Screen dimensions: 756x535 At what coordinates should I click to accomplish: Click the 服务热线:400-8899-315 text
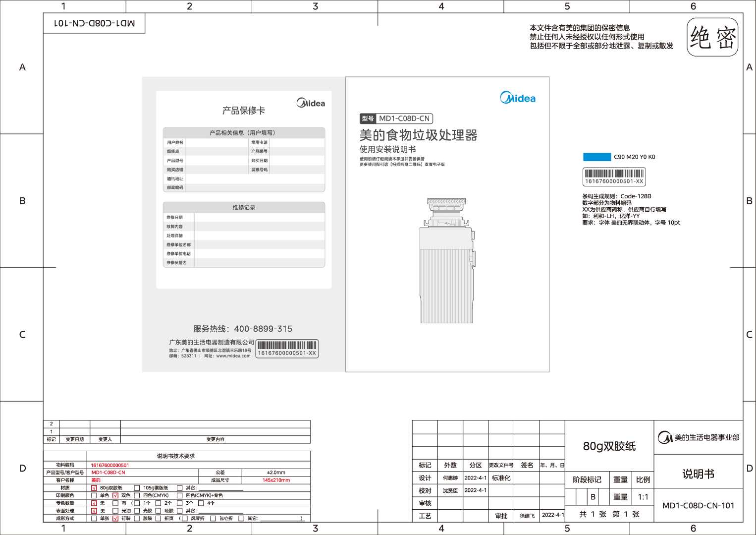click(243, 329)
